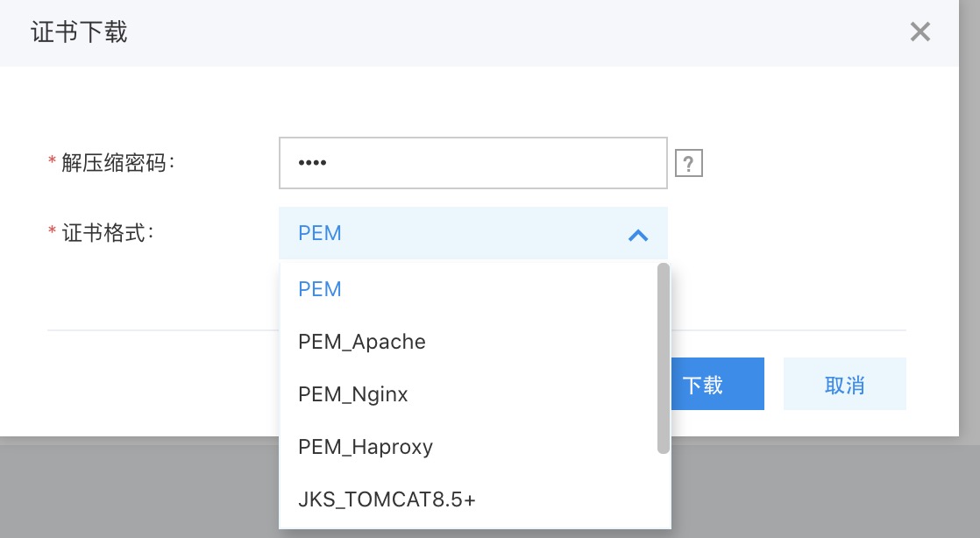Collapse the certificate format chevron arrow
This screenshot has height=538, width=980.
tap(638, 235)
